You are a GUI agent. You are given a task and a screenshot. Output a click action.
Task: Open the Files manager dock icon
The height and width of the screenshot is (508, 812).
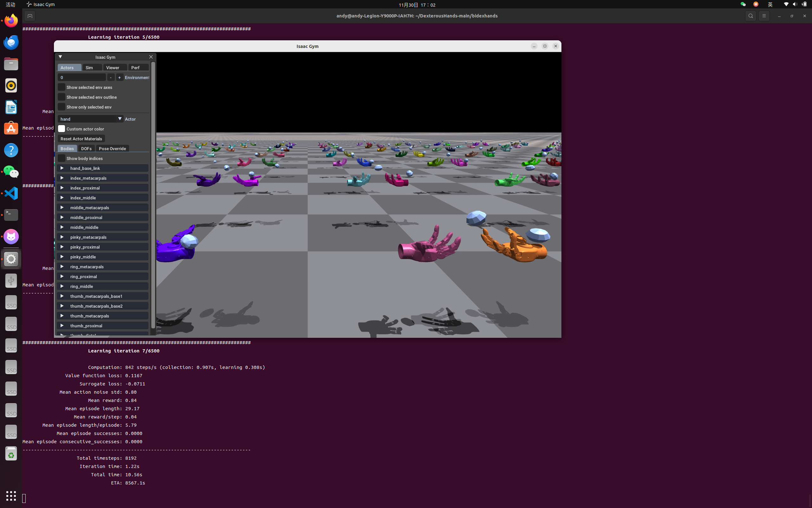click(11, 64)
